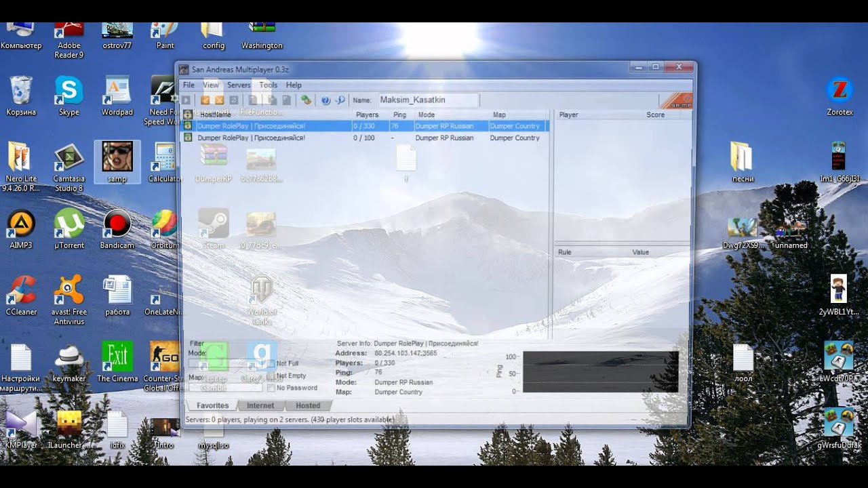Switch to the Favorites tab

212,405
